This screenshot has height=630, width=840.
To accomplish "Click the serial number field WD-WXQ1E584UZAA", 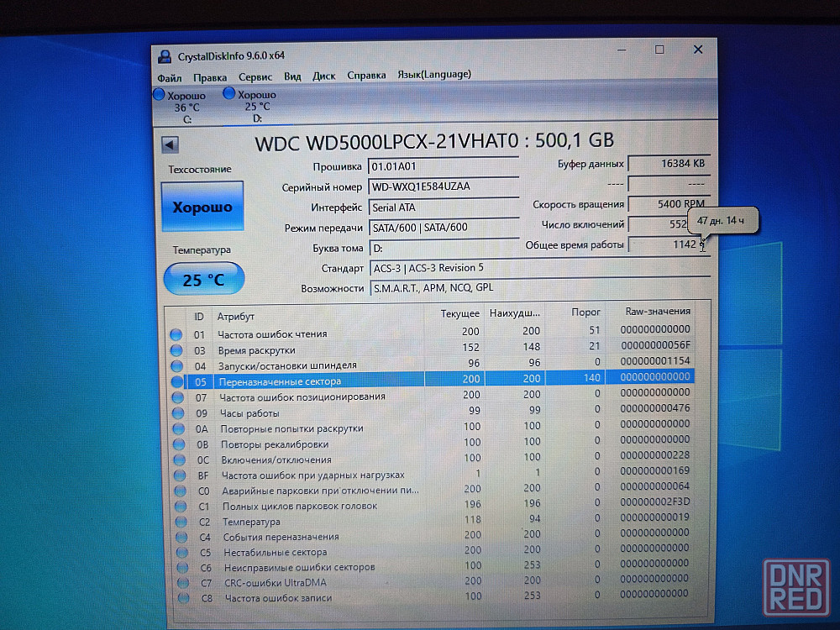I will click(443, 186).
